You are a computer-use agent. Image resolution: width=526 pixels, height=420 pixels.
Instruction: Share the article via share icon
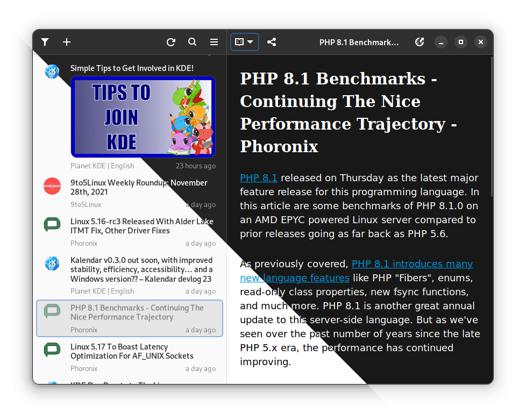272,42
